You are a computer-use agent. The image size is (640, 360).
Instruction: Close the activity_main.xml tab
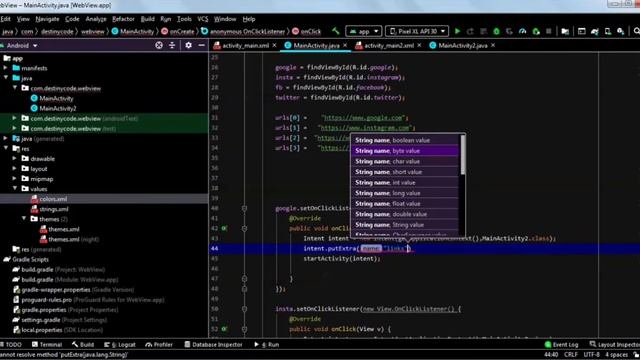274,45
